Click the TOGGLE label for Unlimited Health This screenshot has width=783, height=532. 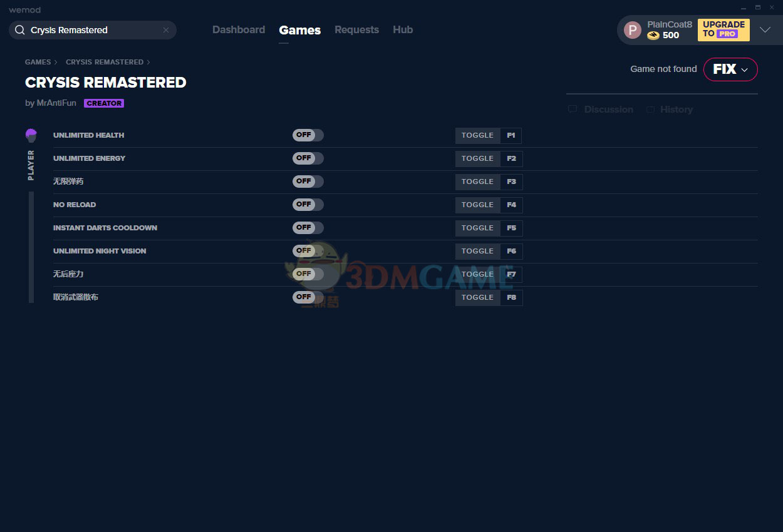tap(478, 135)
